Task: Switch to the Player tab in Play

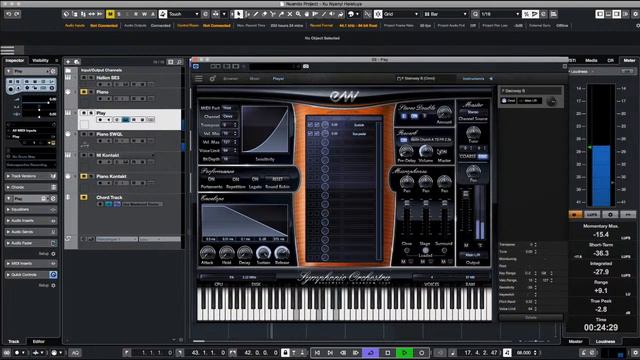Action: coord(278,78)
